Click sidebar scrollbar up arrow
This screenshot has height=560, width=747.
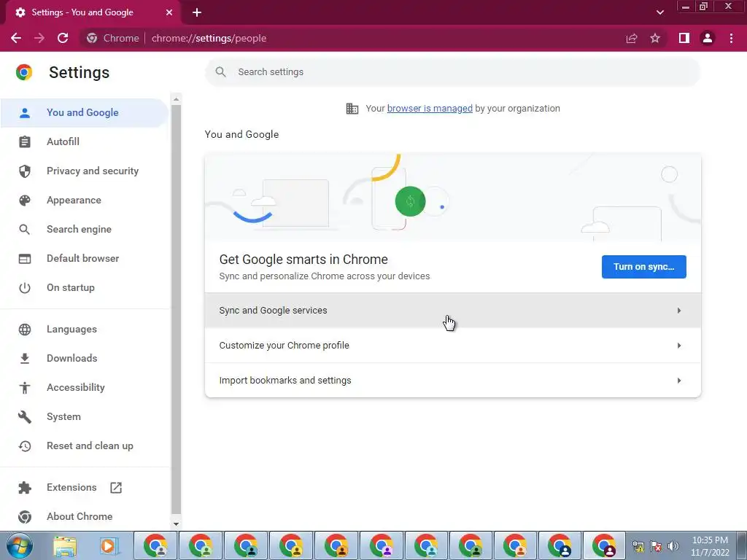tap(177, 99)
